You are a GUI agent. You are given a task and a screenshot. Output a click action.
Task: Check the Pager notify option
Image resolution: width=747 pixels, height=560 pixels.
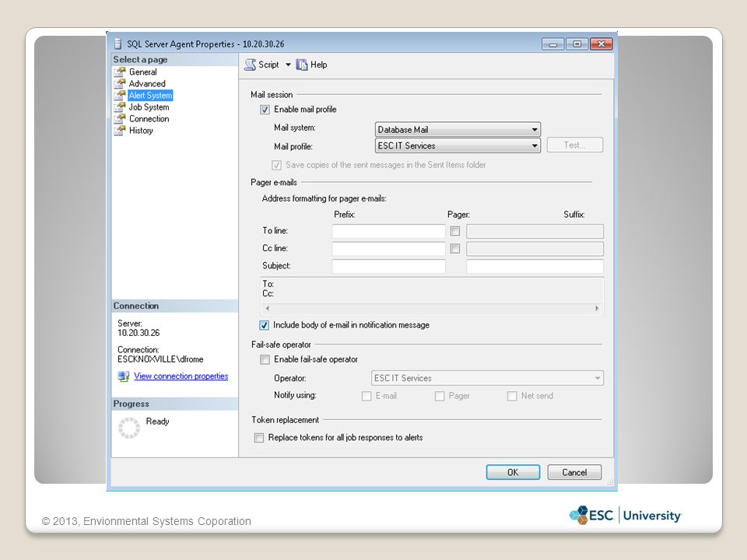coord(440,396)
